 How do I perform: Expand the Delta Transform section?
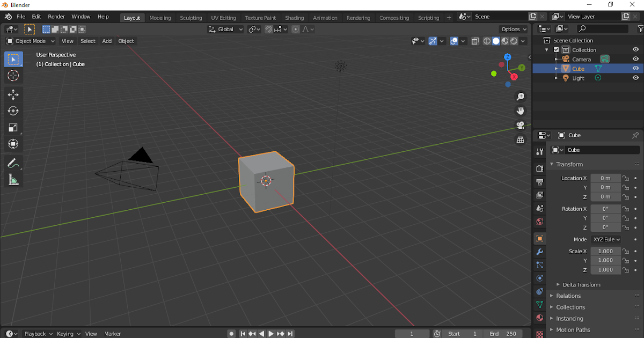582,284
